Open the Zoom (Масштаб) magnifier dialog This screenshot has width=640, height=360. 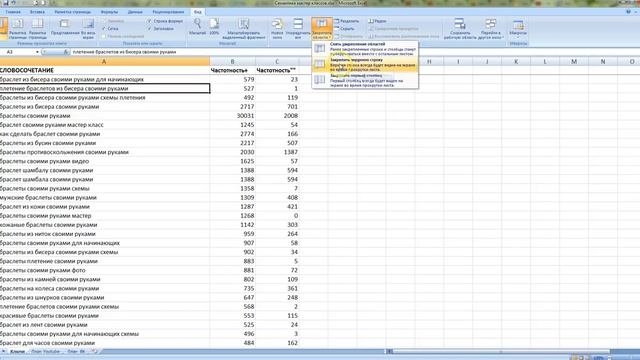point(198,27)
